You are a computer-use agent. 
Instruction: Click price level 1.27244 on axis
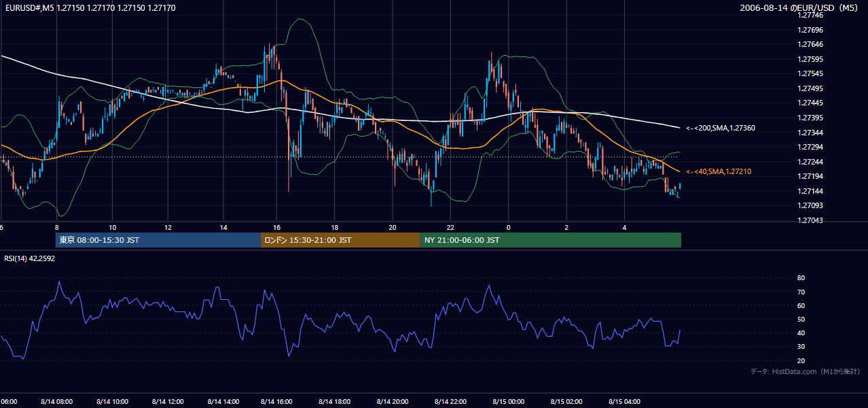tap(810, 162)
